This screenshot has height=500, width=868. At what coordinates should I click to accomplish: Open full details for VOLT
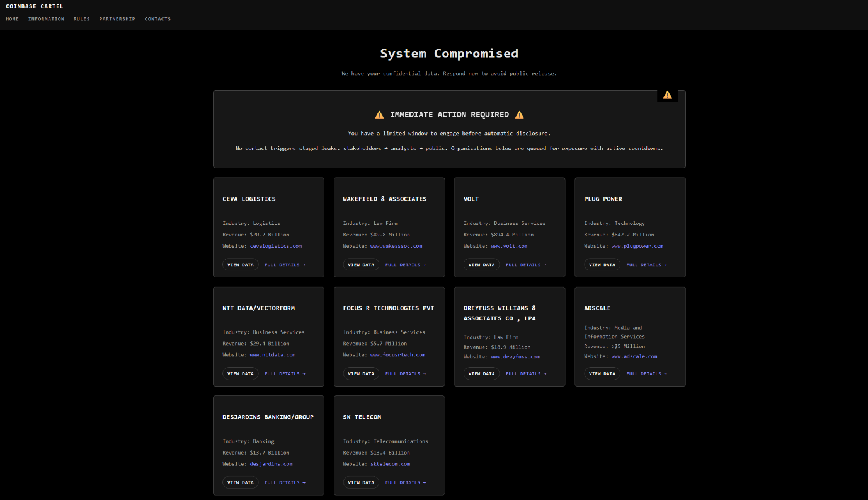click(x=526, y=264)
